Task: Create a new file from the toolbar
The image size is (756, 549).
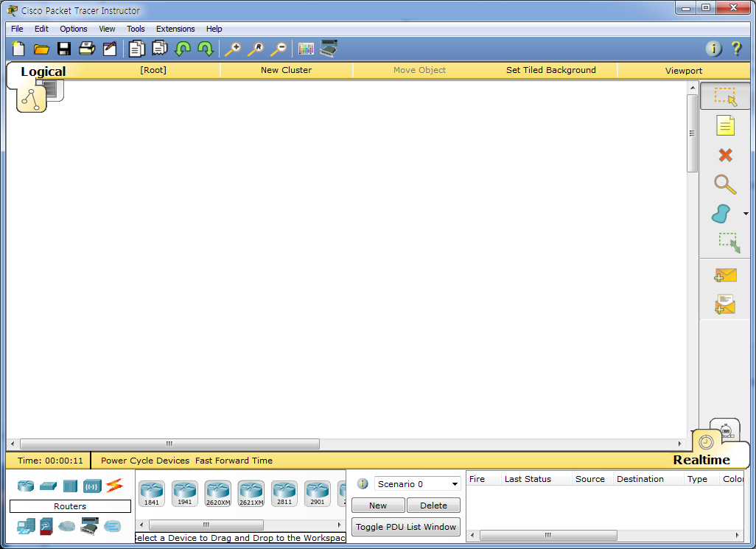Action: click(x=18, y=49)
